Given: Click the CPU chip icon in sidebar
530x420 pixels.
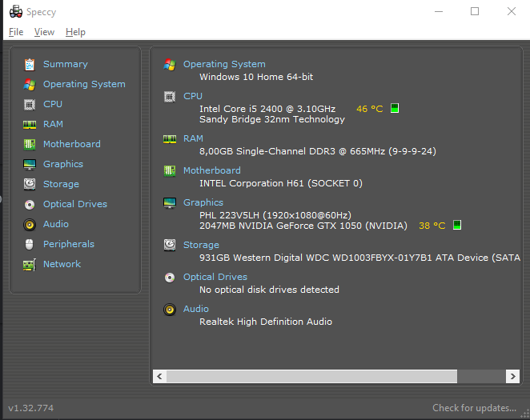Looking at the screenshot, I should coord(30,104).
